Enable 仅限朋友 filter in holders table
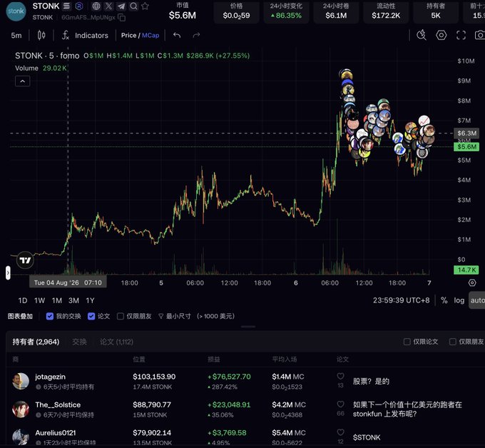Screen dimensions: 485x448 point(452,342)
